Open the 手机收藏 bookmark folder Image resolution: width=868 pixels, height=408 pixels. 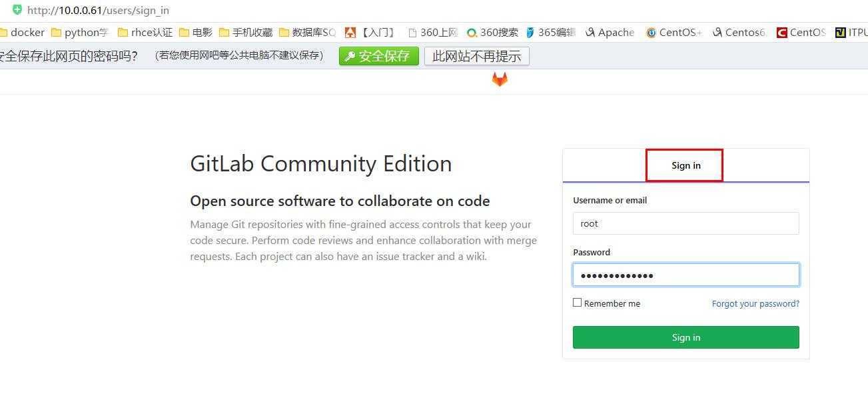point(246,32)
